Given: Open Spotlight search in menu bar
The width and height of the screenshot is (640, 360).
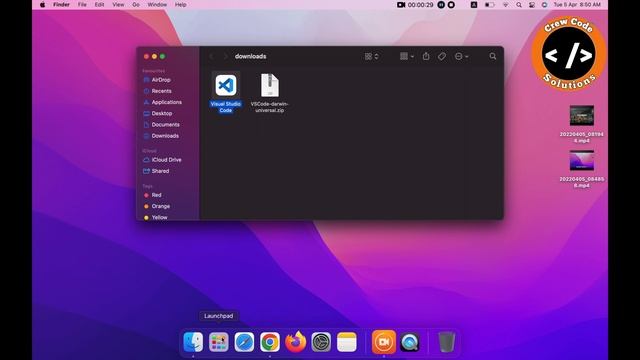Looking at the screenshot, I should pos(519,4).
